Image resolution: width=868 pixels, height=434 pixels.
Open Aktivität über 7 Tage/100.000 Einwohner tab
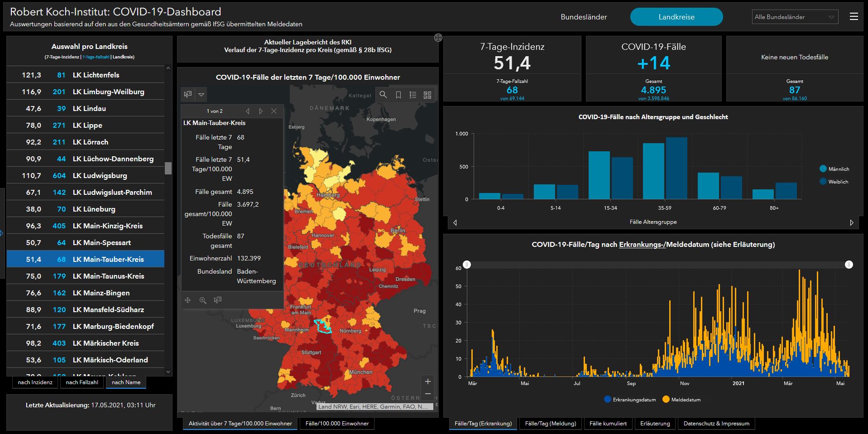(x=240, y=424)
